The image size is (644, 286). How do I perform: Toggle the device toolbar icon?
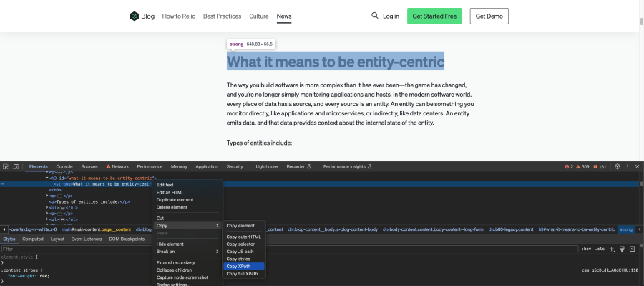[16, 167]
